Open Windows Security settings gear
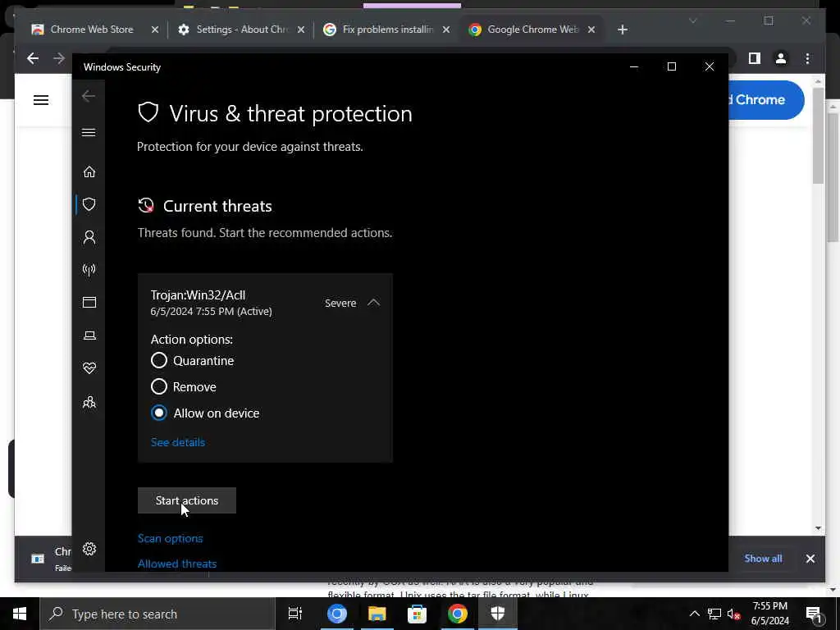840x630 pixels. tap(89, 549)
